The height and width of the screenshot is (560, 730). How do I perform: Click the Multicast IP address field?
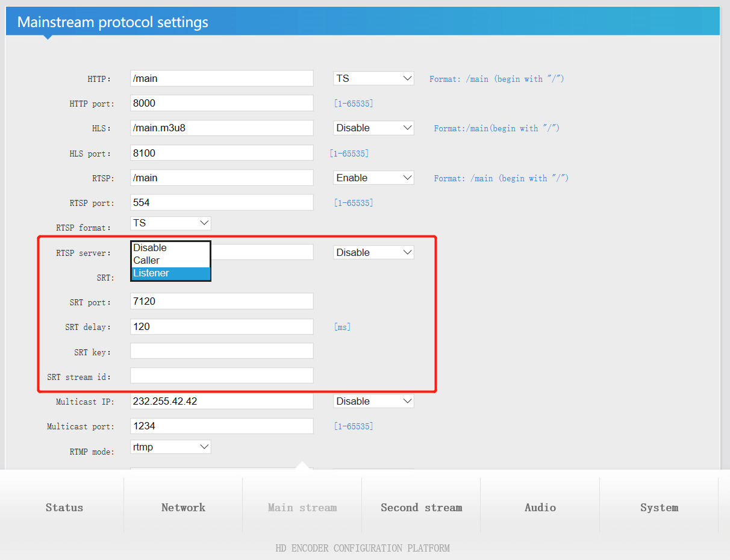pos(221,400)
